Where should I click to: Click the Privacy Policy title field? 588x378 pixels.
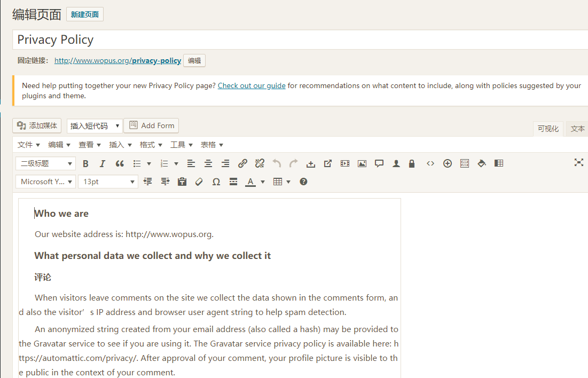click(x=299, y=40)
